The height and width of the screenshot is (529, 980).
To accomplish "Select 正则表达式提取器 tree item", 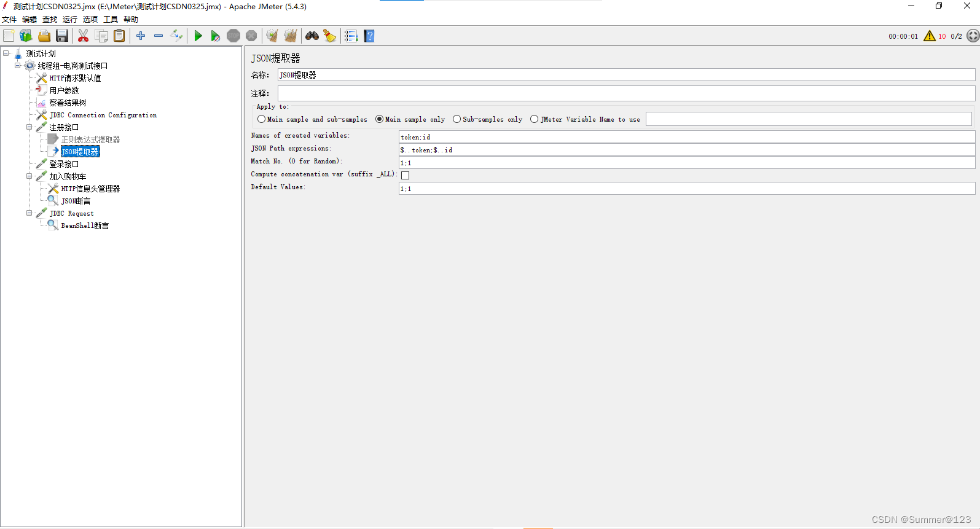I will point(90,139).
